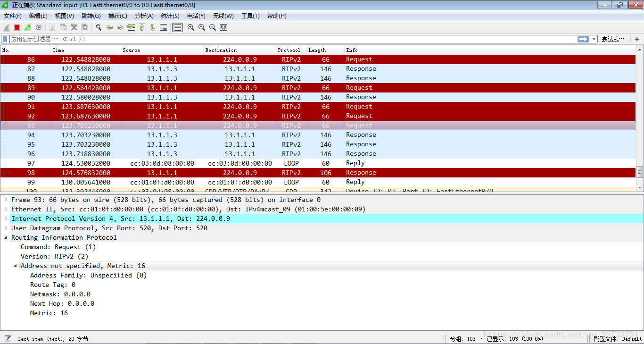Click the save capture file icon

click(x=63, y=27)
